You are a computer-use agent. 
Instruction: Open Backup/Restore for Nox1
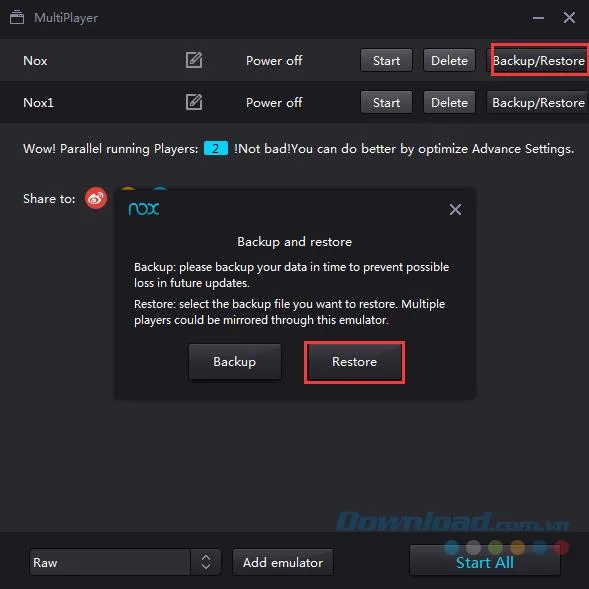(538, 102)
